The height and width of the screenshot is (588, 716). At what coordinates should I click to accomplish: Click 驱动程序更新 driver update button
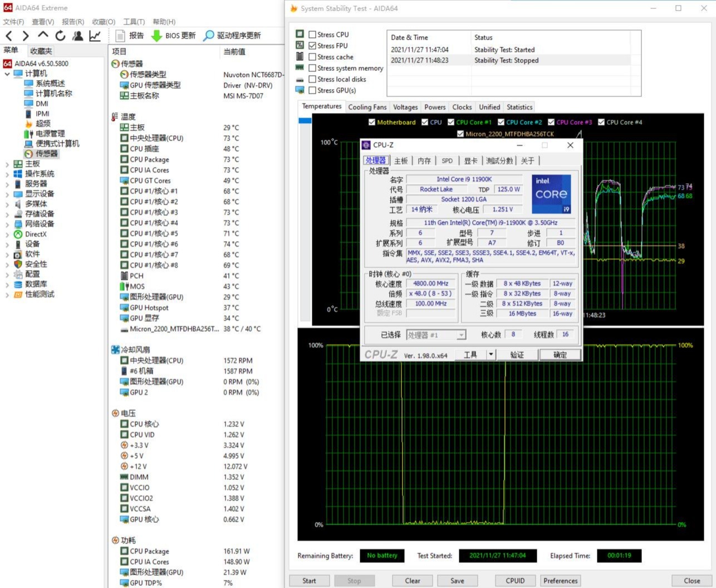click(232, 36)
